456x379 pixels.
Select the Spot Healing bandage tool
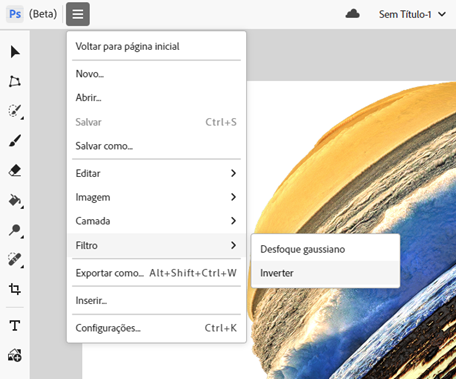pos(15,260)
